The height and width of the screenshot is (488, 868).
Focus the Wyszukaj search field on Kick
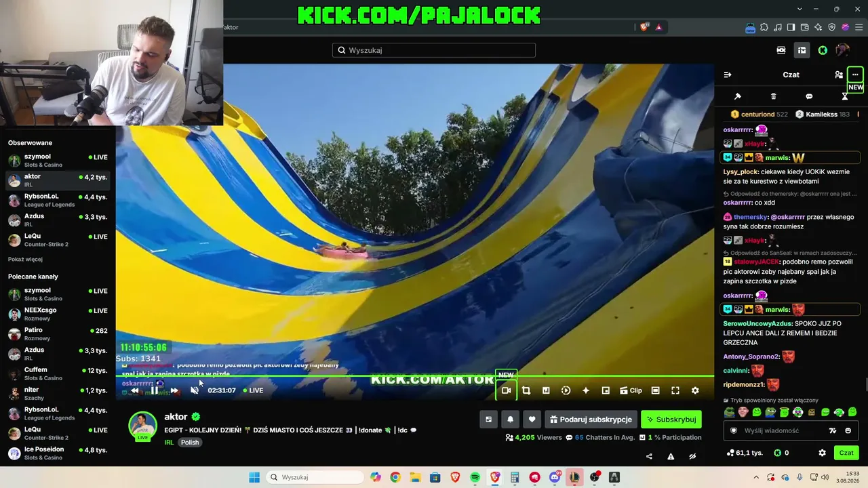tap(434, 50)
